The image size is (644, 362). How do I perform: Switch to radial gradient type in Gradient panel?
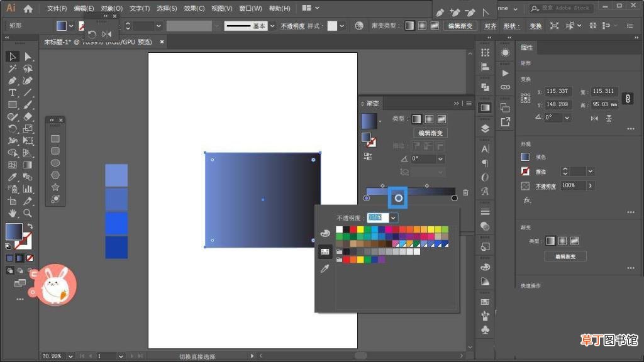429,119
